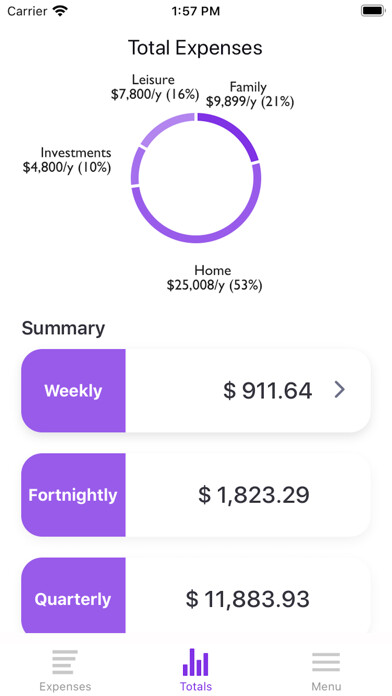This screenshot has height=696, width=392.
Task: Tap the Investments $4,800/y label
Action: click(67, 160)
